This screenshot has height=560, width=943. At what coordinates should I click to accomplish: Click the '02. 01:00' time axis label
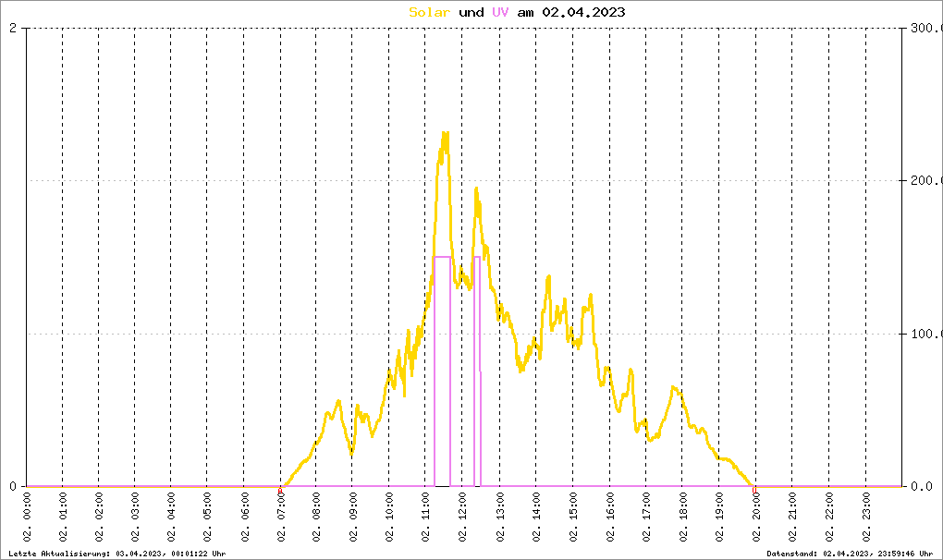63,517
